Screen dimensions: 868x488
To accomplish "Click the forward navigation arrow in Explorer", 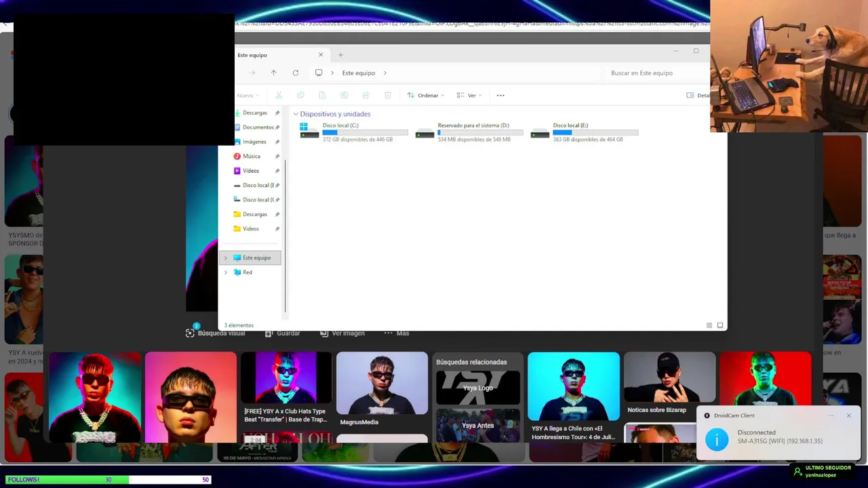I will pyautogui.click(x=252, y=73).
